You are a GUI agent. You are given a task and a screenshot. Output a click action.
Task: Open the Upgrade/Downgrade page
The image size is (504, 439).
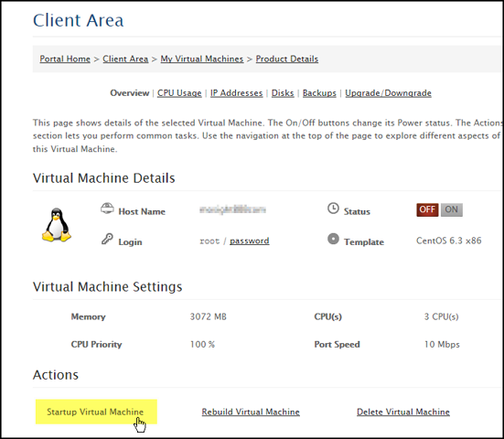[x=388, y=93]
